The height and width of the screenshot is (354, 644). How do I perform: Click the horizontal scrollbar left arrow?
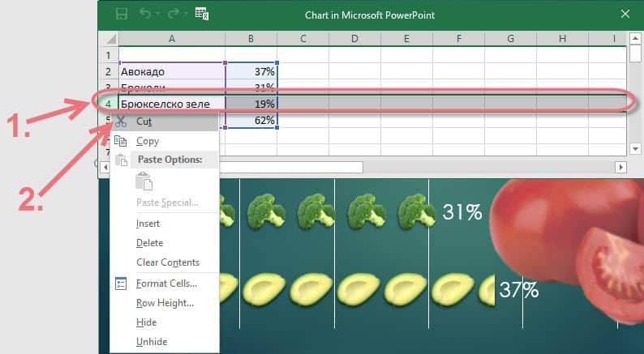pos(105,167)
